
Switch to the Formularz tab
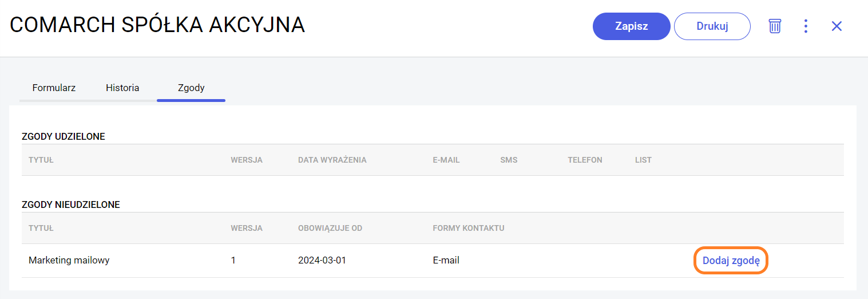pos(54,88)
